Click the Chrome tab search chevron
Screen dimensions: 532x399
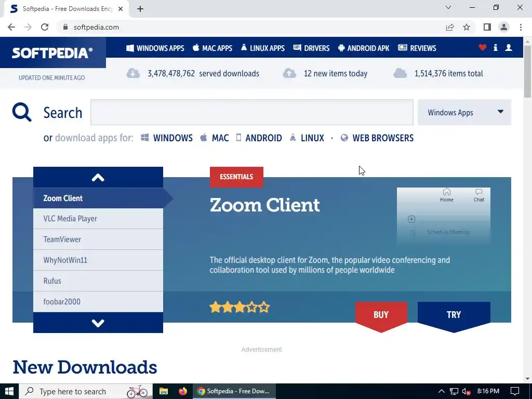pyautogui.click(x=448, y=7)
